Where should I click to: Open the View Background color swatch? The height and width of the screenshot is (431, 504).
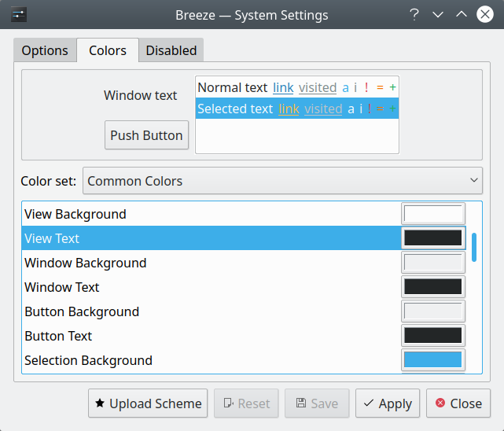point(432,214)
